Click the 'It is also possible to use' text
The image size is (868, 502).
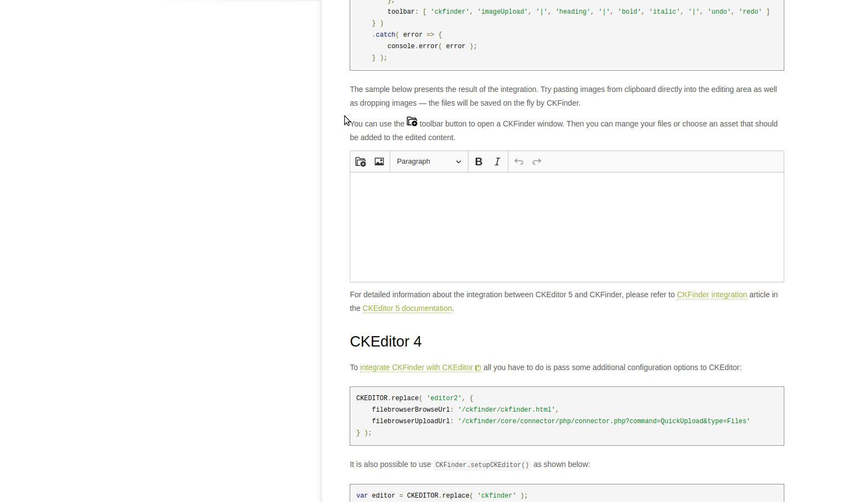(391, 464)
